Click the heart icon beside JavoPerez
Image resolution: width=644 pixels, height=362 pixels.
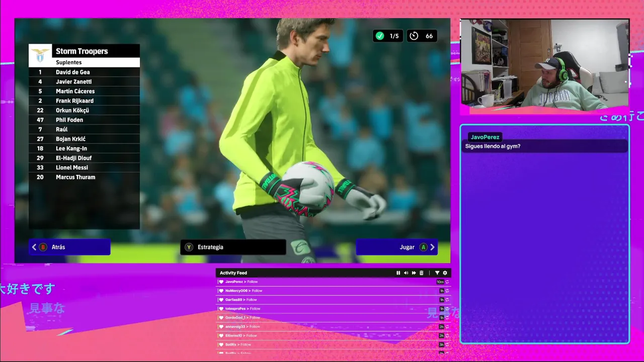tap(221, 282)
